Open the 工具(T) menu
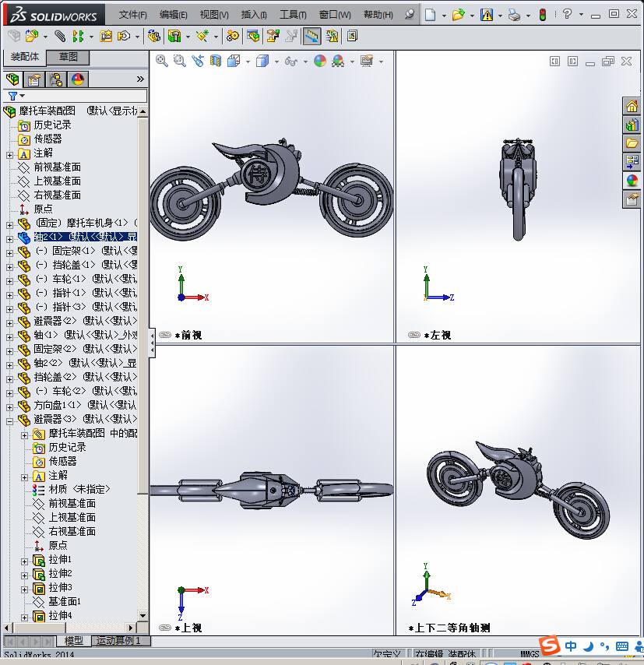Viewport: 644px width, 665px height. [x=293, y=15]
